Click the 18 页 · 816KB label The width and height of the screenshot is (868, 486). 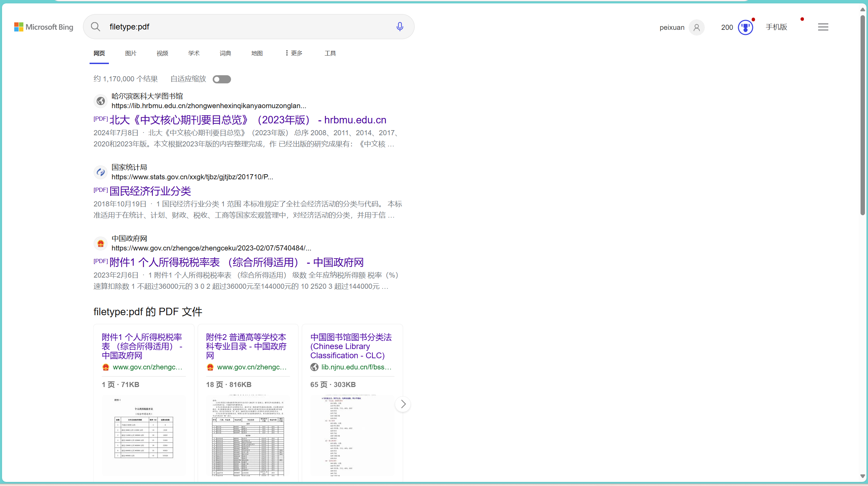(x=229, y=385)
